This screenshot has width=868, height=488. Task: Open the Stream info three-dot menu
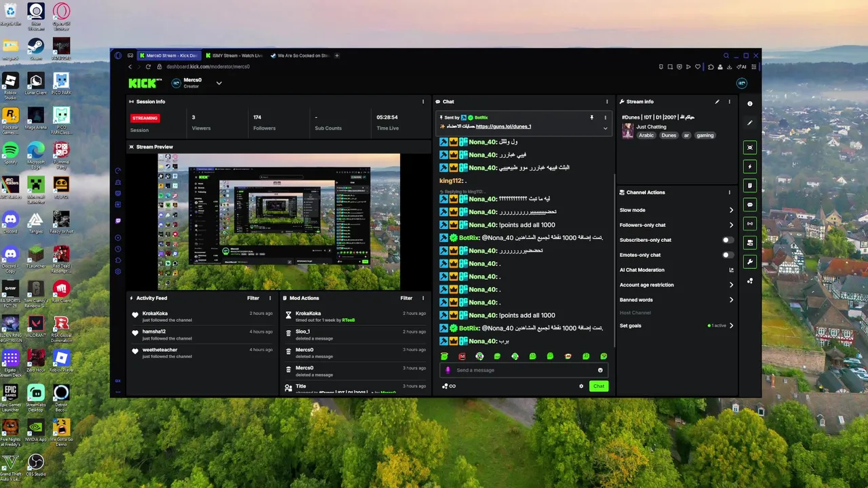click(x=730, y=102)
